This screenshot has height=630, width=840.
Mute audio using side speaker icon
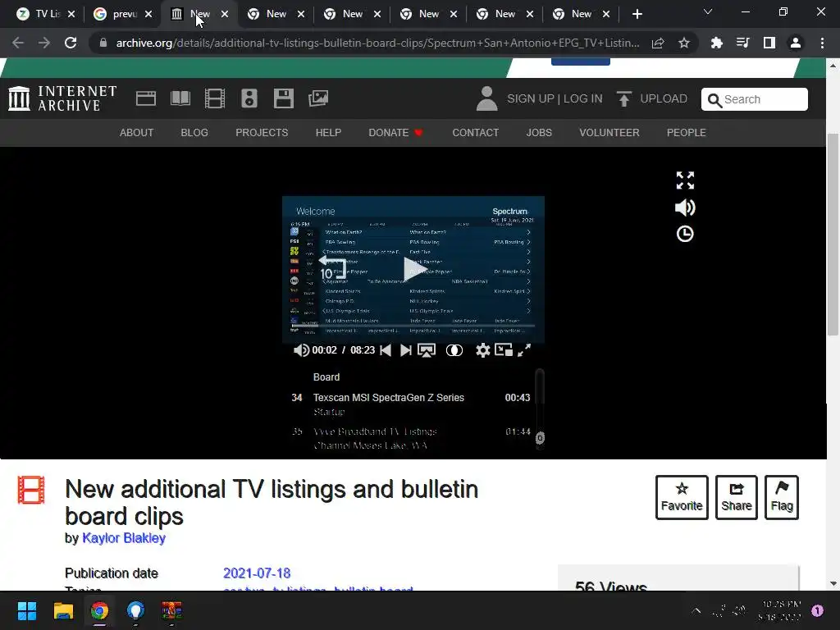click(x=685, y=208)
